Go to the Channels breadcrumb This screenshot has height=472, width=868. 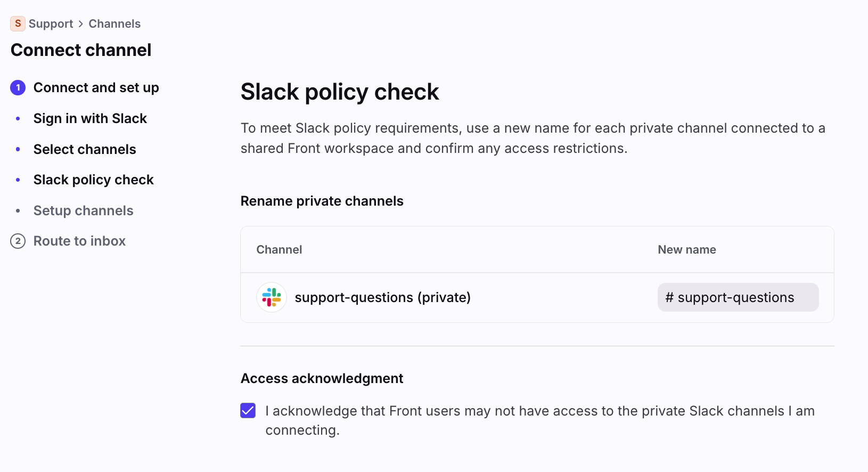[x=114, y=24]
